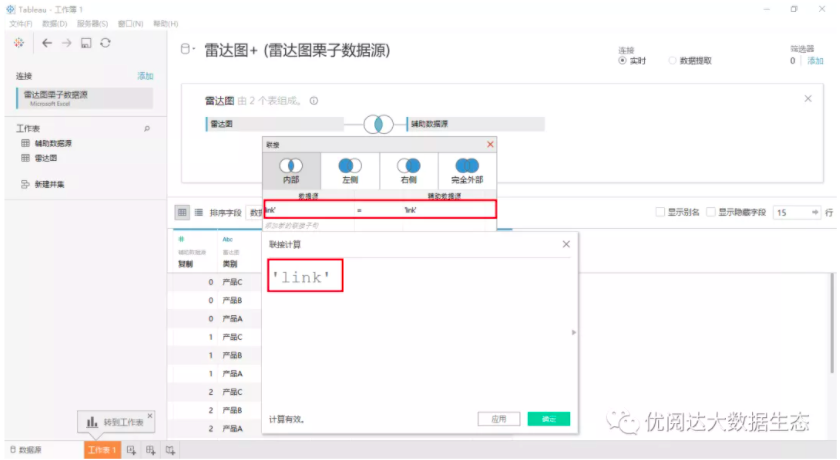
Task: Close the 雷达图 table canvas panel
Action: 808,99
